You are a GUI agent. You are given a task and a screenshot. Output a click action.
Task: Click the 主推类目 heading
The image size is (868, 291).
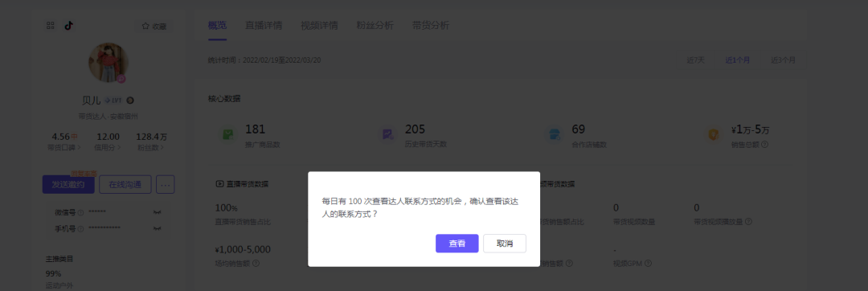click(x=59, y=258)
